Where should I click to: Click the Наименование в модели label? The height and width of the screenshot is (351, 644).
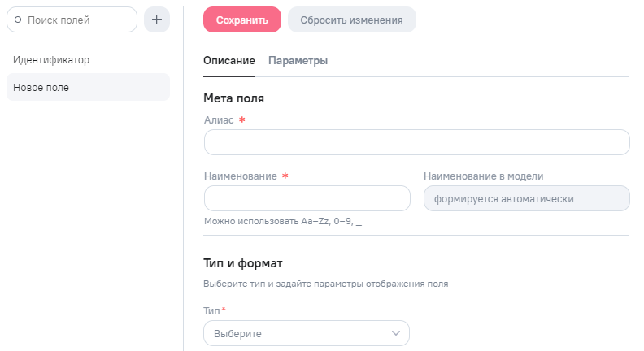[483, 175]
